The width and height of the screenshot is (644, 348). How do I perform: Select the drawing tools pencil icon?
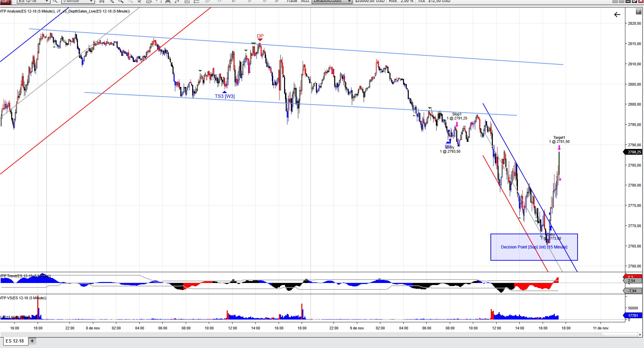[111, 1]
